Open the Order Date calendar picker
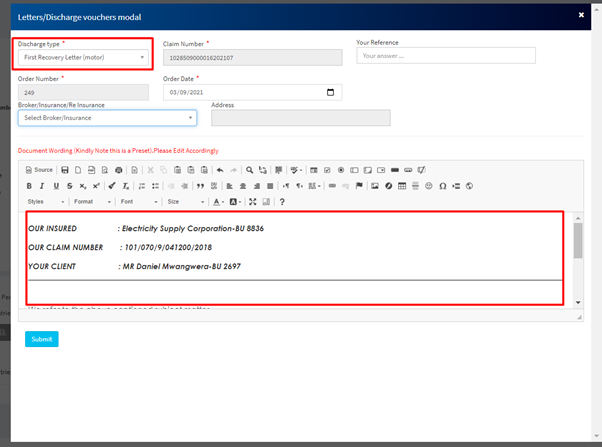The height and width of the screenshot is (447, 602). click(331, 92)
